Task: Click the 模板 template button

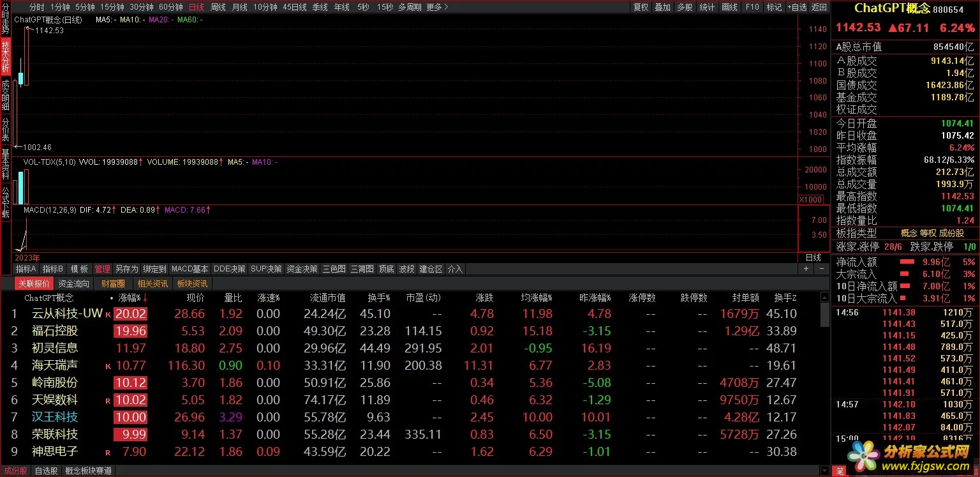Action: 79,269
